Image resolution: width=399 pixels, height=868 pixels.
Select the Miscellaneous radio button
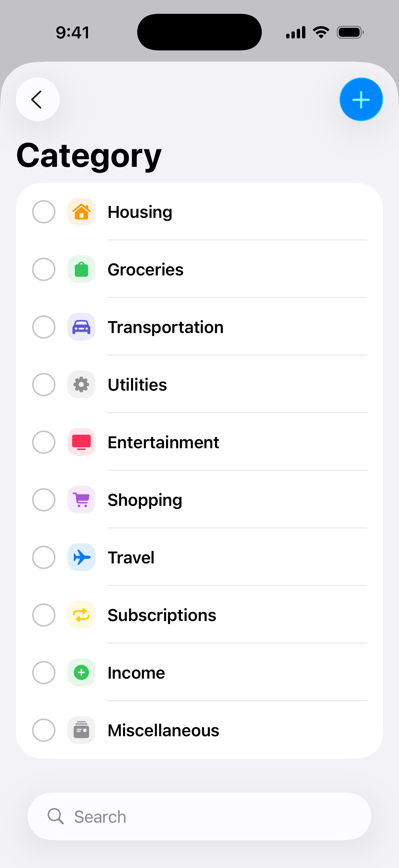tap(44, 730)
